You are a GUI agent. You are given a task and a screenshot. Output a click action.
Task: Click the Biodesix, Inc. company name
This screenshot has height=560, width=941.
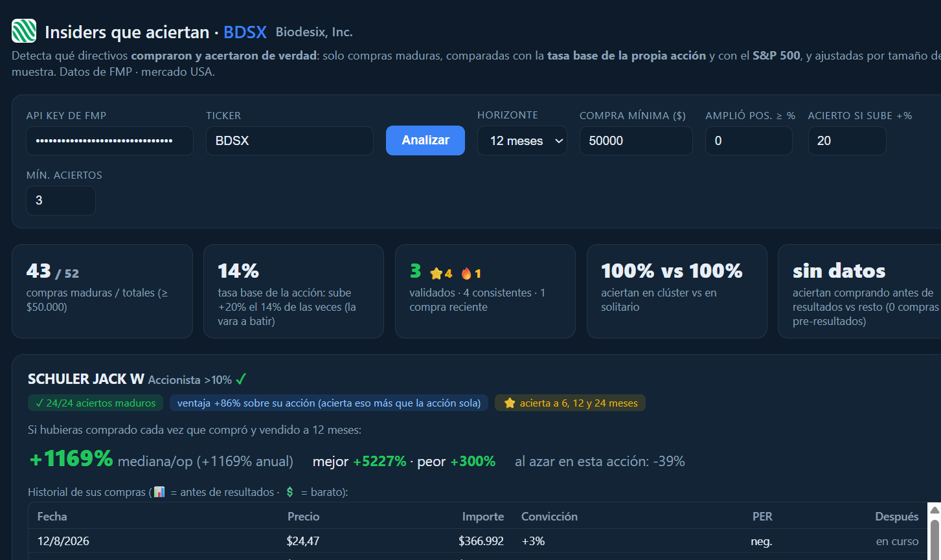[x=314, y=32]
